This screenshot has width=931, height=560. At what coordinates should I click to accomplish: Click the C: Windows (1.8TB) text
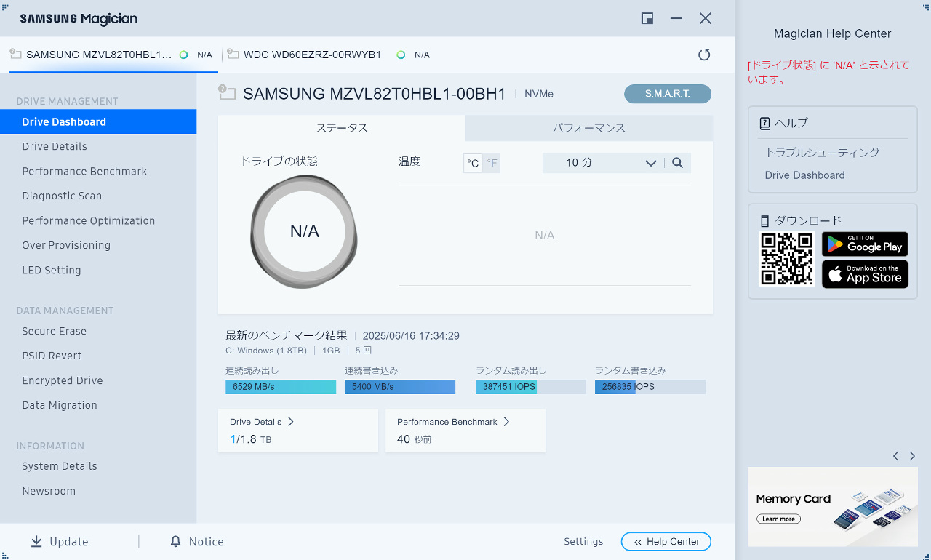pyautogui.click(x=266, y=351)
